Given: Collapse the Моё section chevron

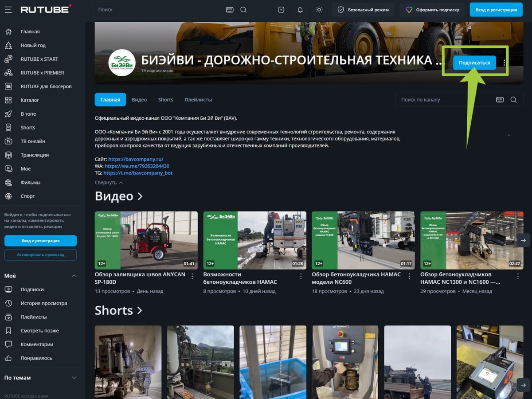Looking at the screenshot, I should click(74, 276).
